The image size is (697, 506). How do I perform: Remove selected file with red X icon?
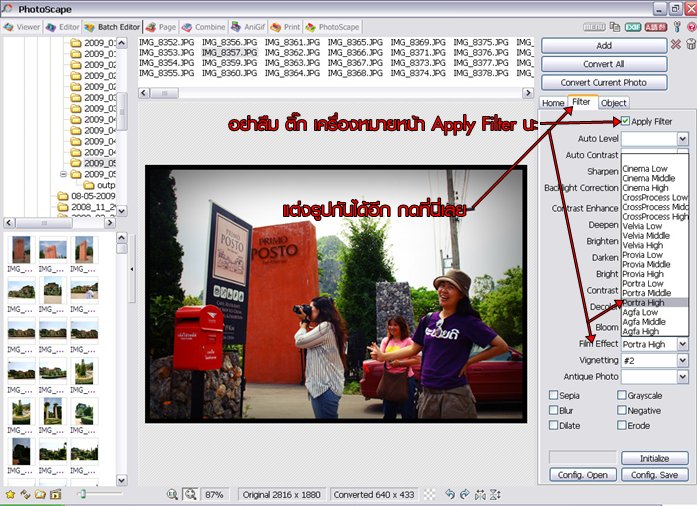point(676,44)
